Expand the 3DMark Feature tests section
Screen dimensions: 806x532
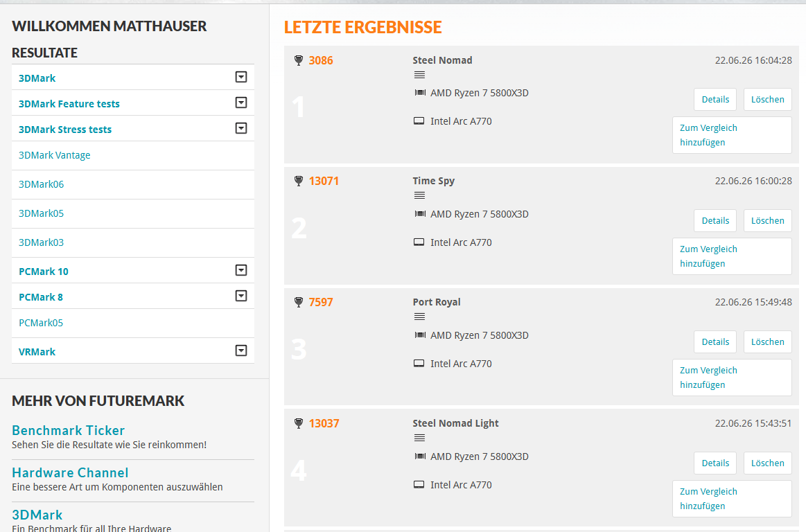241,103
